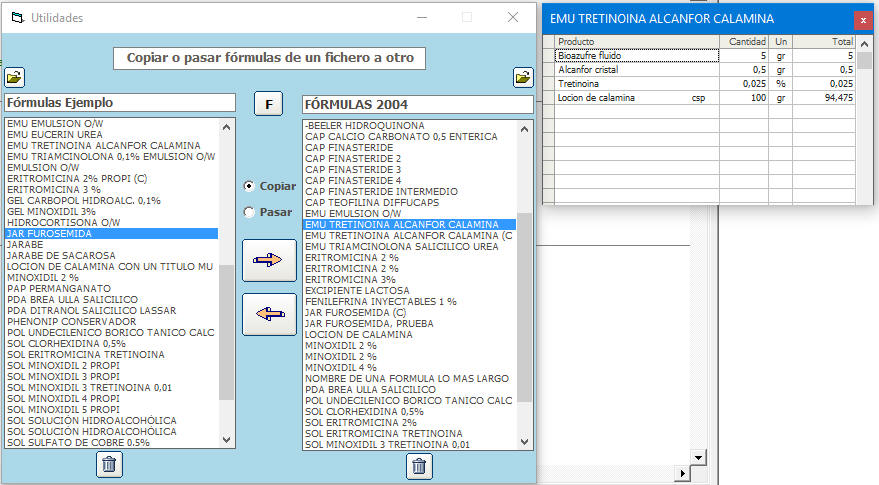The image size is (879, 485).
Task: Select SOL MINOXIDIL 4 PROPI in left list
Action: [112, 399]
